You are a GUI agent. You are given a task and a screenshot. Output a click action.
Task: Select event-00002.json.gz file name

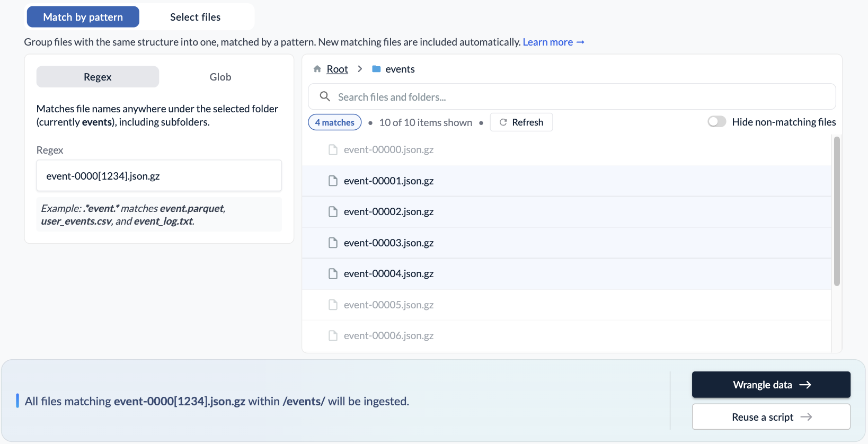coord(388,212)
